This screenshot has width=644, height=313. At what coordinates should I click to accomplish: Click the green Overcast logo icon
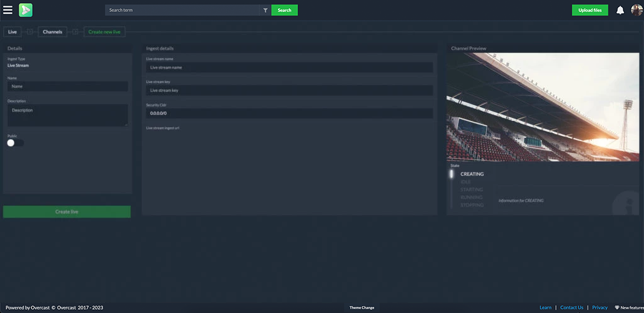pos(25,10)
